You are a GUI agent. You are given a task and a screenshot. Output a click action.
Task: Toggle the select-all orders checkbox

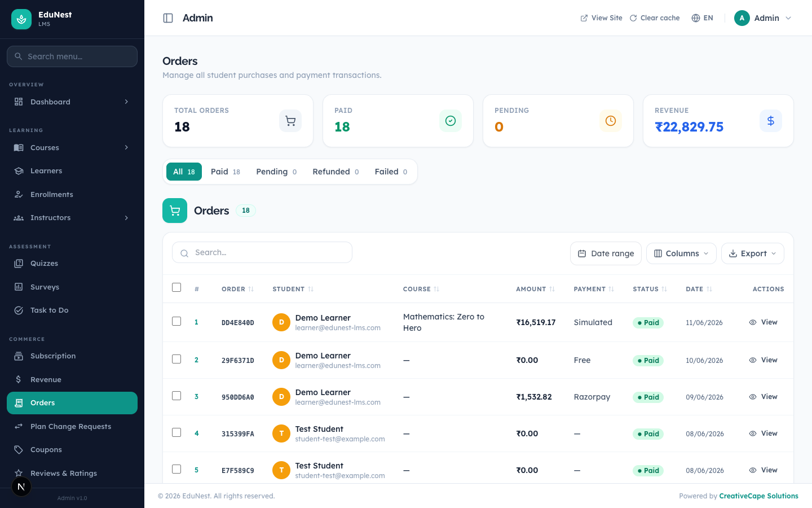click(176, 287)
